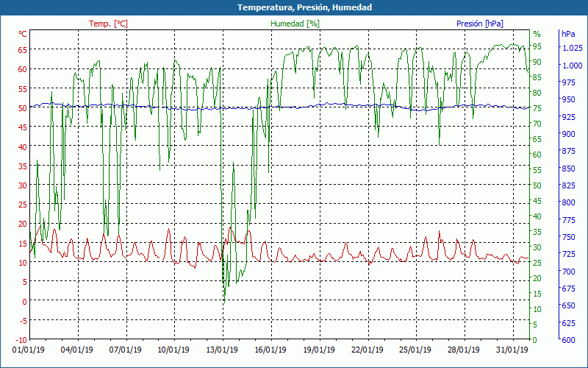588x368 pixels.
Task: Click the '22/01/19' date label
Action: click(367, 350)
